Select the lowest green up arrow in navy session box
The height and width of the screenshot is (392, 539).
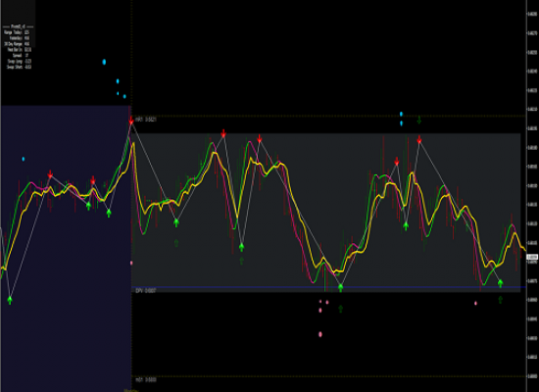(x=10, y=300)
